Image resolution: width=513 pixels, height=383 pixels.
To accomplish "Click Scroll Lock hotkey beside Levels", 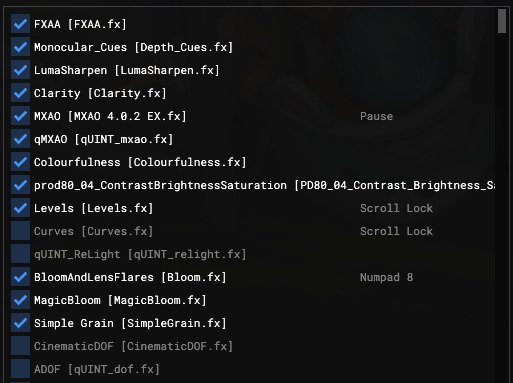I will tap(396, 208).
